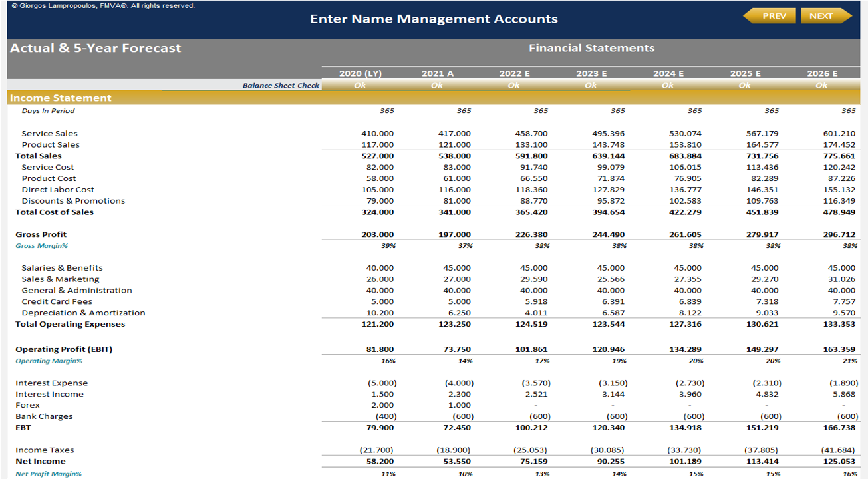Click the Balance Sheet Check label
The image size is (868, 479).
(x=281, y=85)
